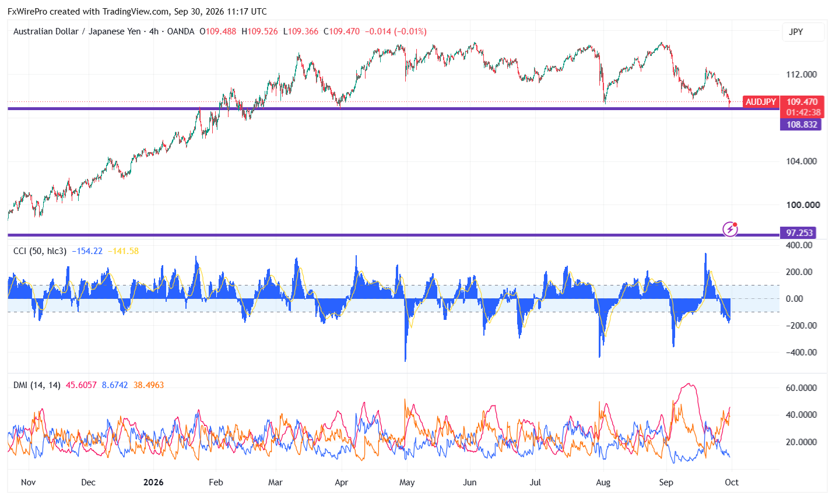The image size is (829, 504).
Task: Click the OANDA data source label
Action: 181,31
